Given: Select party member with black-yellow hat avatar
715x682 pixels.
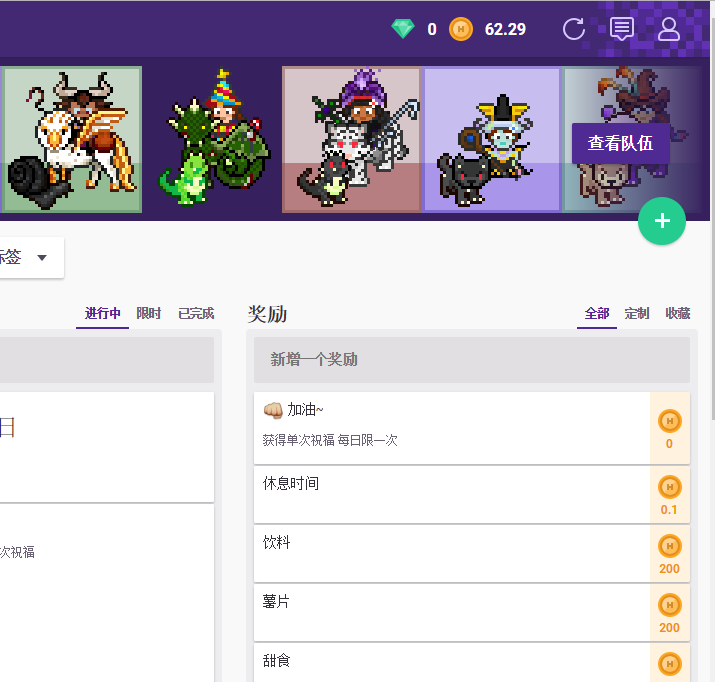Looking at the screenshot, I should coord(492,140).
